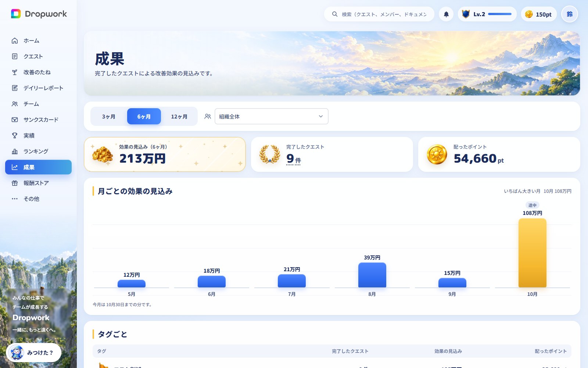The image size is (588, 368).
Task: Open 報酬ストア from the sidebar
Action: pyautogui.click(x=38, y=183)
